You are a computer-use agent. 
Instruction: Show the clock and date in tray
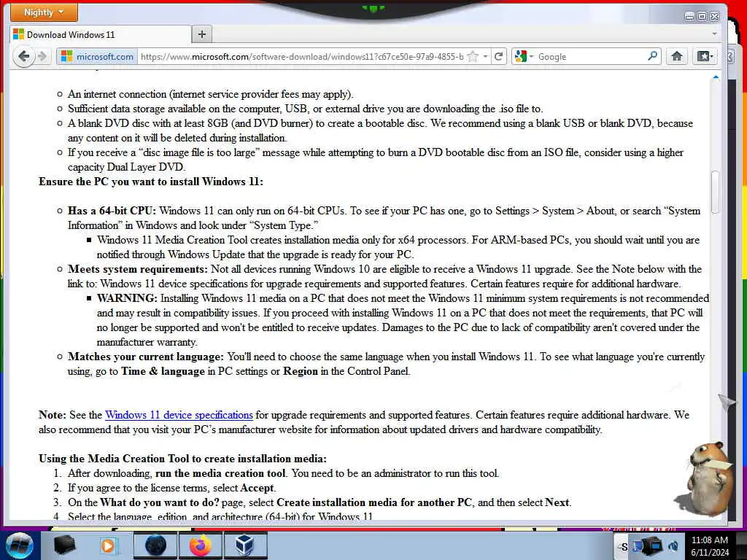[x=709, y=546]
